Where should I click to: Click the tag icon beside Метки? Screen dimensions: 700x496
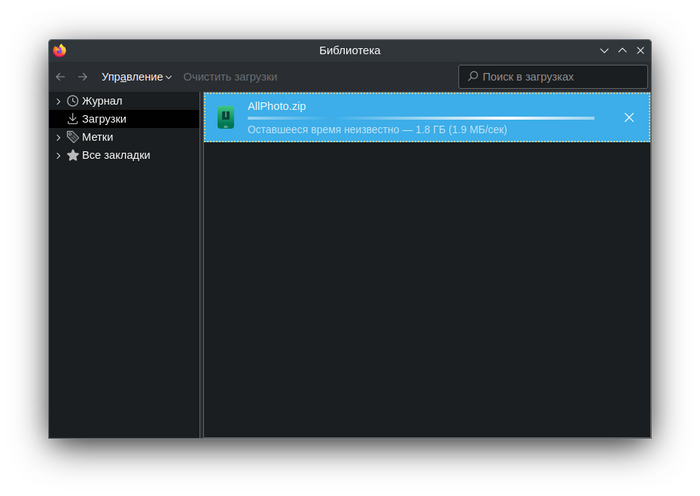73,137
